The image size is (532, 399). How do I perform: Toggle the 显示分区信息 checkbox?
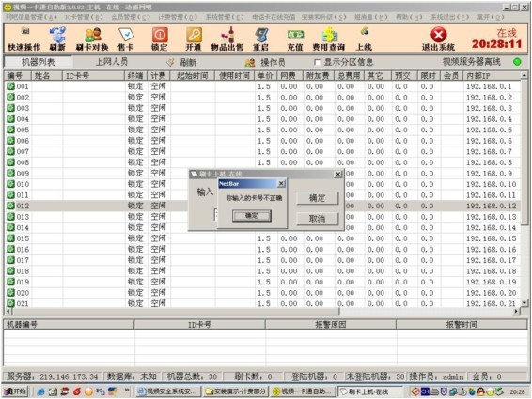(x=318, y=62)
